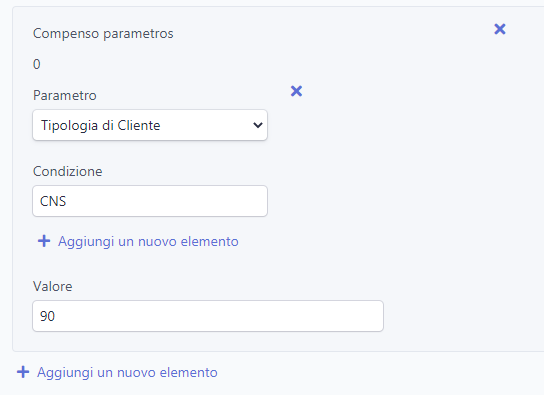
Task: Click the Condizione field containing CNS
Action: (x=150, y=201)
